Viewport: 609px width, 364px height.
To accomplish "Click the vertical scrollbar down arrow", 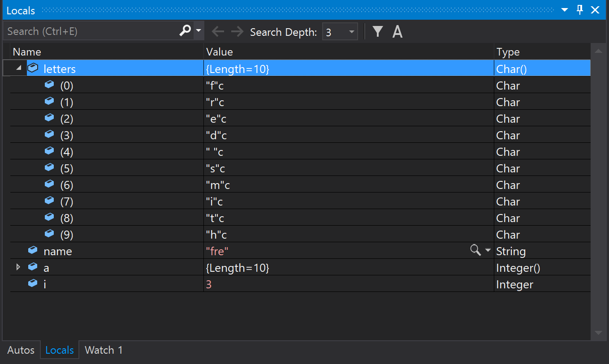I will pos(598,333).
